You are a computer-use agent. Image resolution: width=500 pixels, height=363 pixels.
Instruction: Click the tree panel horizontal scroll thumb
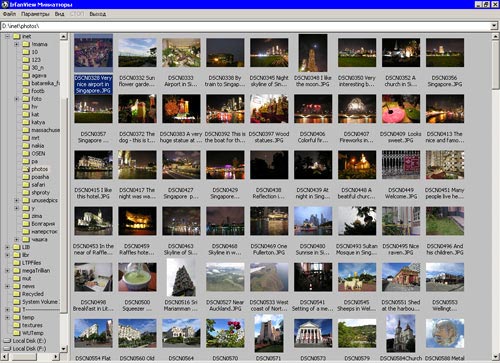click(23, 357)
